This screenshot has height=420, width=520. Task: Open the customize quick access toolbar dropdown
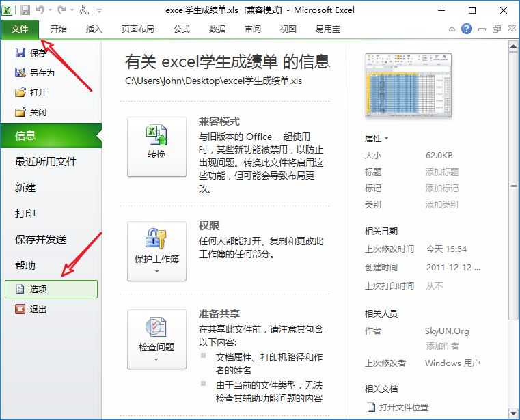point(99,11)
